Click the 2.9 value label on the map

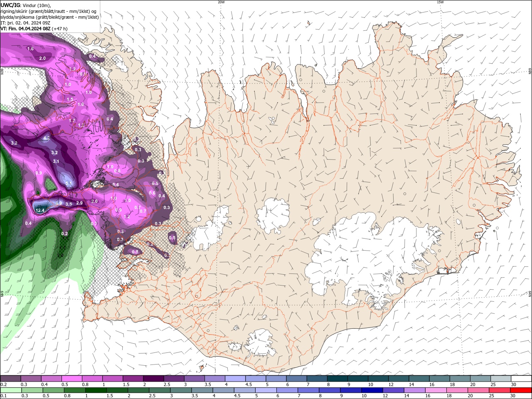pyautogui.click(x=79, y=203)
